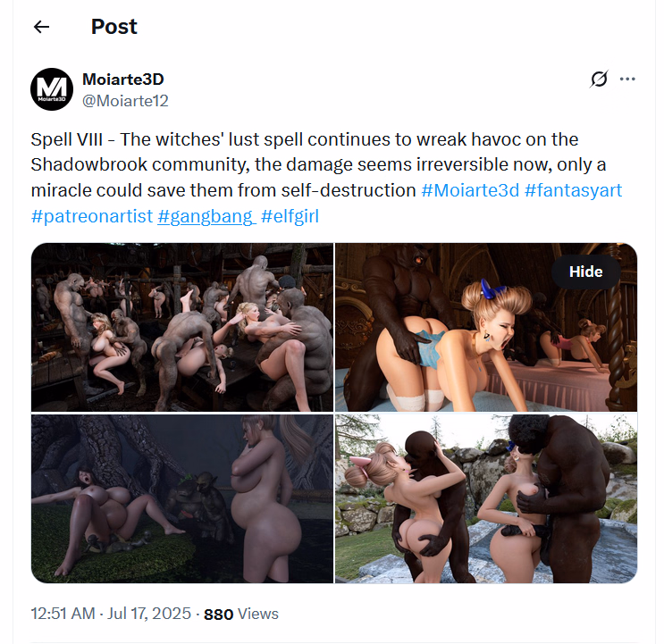Screen dimensions: 664x644
Task: Open the outdoor daylight media image
Action: pos(486,498)
